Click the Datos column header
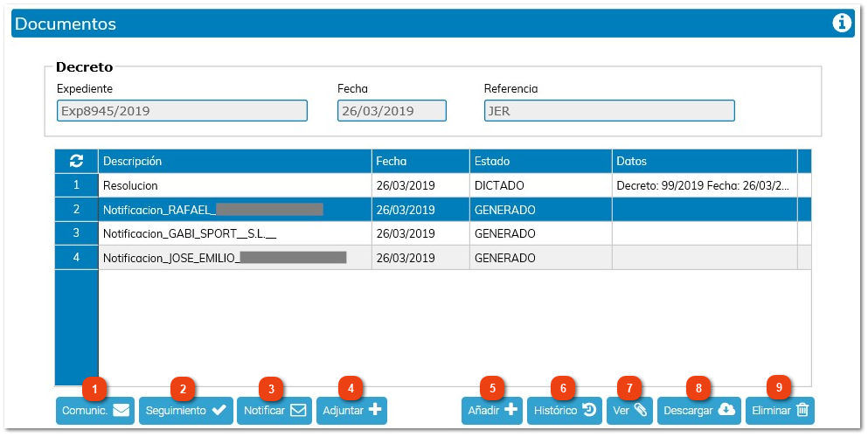Viewport: 868px width, 437px height. 705,161
